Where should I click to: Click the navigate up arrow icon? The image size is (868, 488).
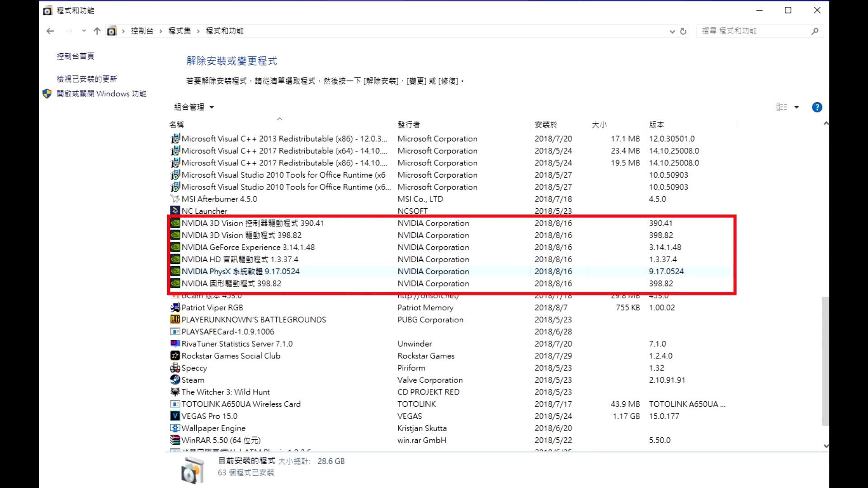point(97,31)
